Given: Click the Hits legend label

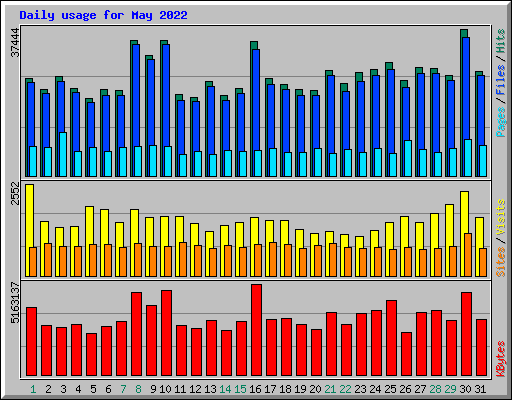Looking at the screenshot, I should 501,41.
